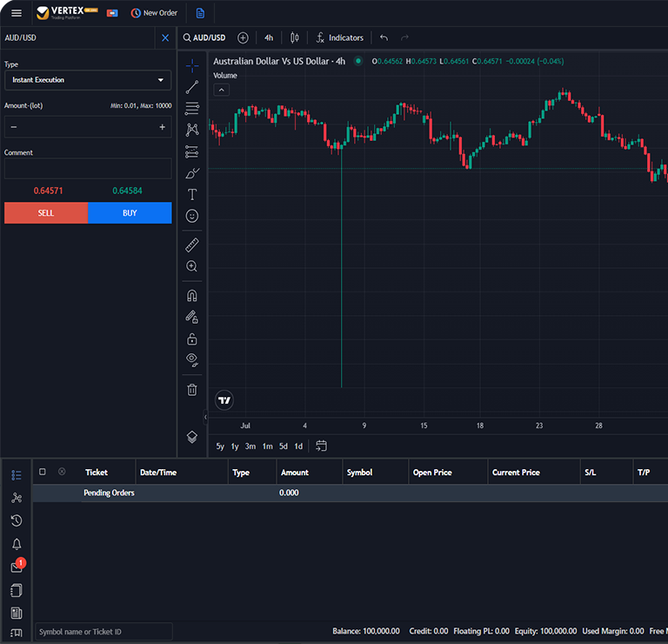Set chart range to 1y

pos(235,446)
